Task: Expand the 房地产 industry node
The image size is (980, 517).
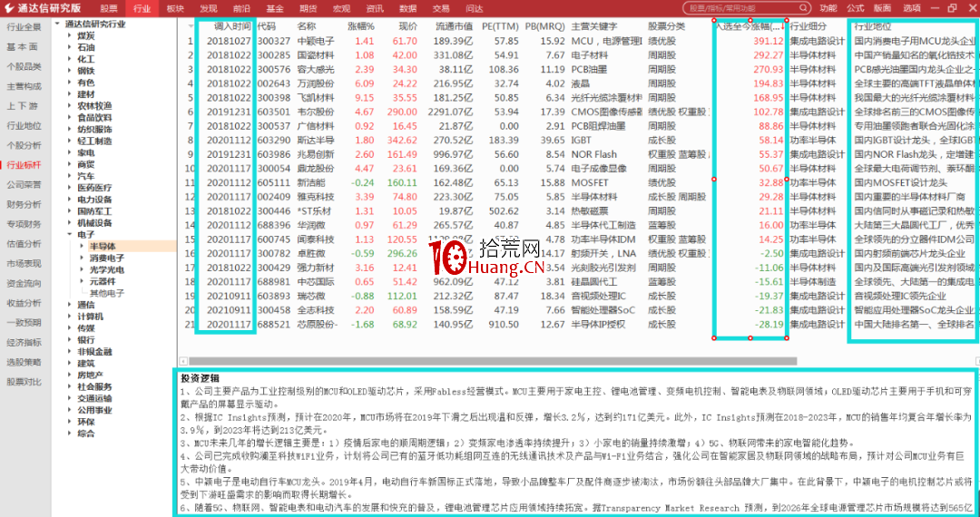Action: 70,376
